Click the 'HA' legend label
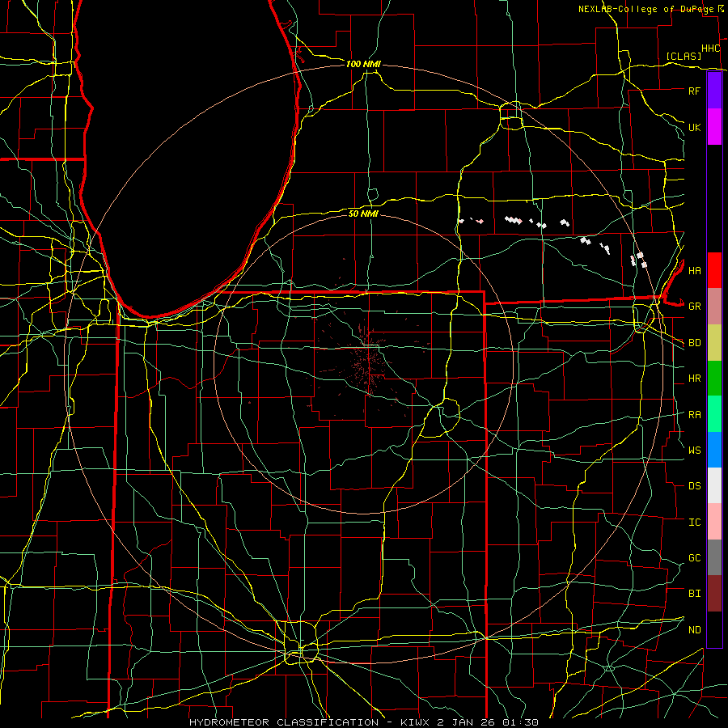This screenshot has height=728, width=728. (694, 270)
